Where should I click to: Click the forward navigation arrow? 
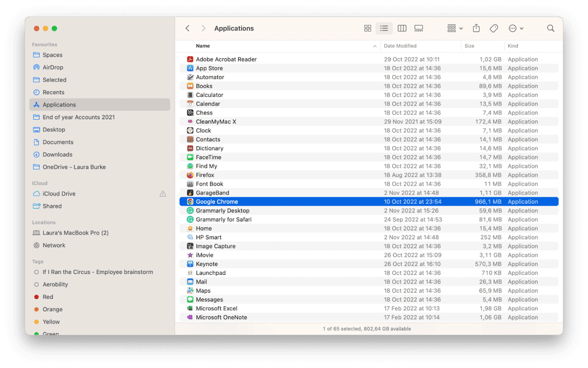[x=203, y=28]
